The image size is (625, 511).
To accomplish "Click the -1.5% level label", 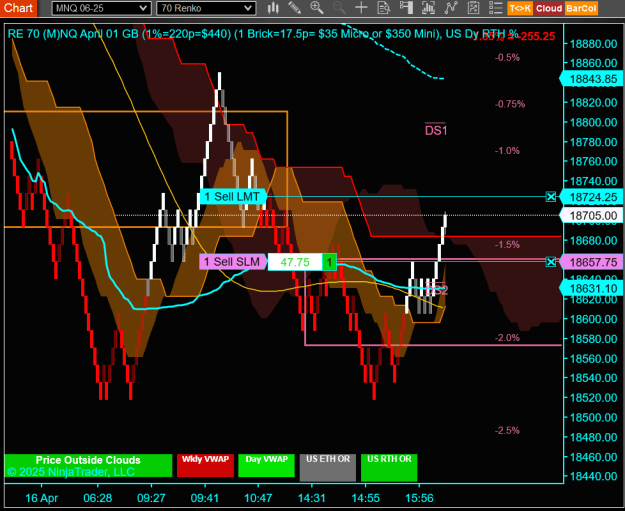I will click(507, 244).
